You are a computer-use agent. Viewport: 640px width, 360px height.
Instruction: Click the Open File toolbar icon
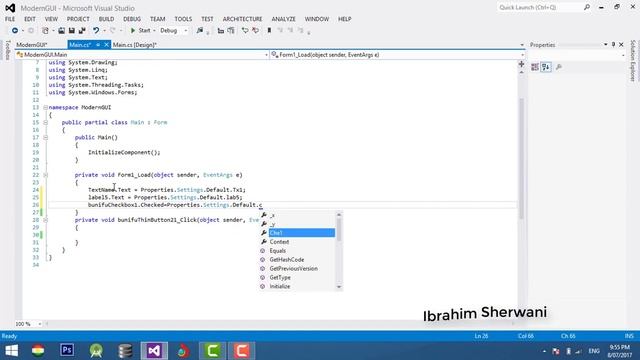(x=61, y=31)
